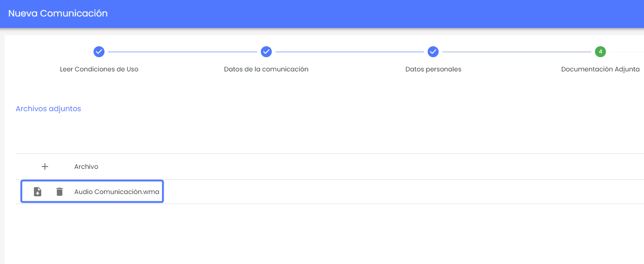
Task: Open the Datos de la comunicación step
Action: [266, 70]
